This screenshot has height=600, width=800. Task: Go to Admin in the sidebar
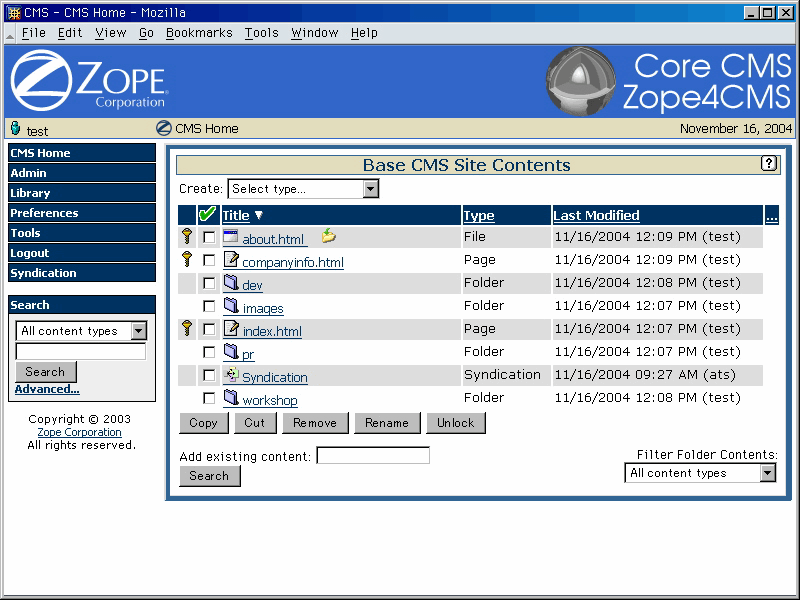(82, 173)
